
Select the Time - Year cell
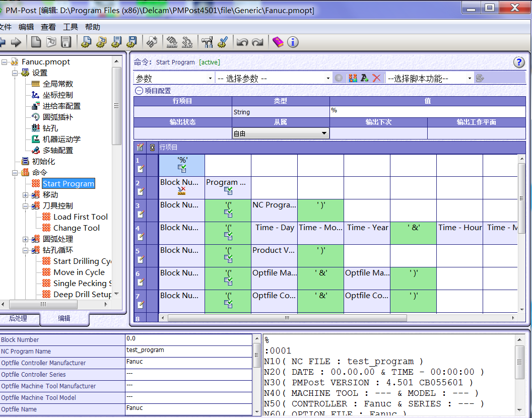tap(367, 233)
